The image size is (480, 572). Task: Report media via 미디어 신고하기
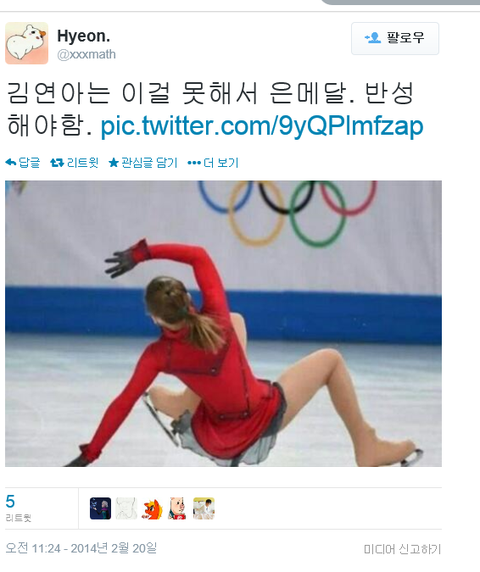402,549
